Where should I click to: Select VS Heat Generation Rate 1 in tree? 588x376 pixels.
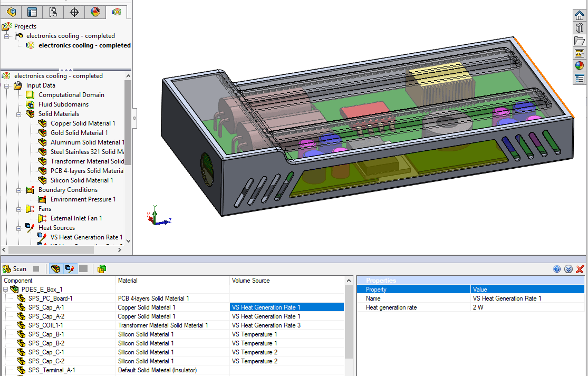[86, 237]
